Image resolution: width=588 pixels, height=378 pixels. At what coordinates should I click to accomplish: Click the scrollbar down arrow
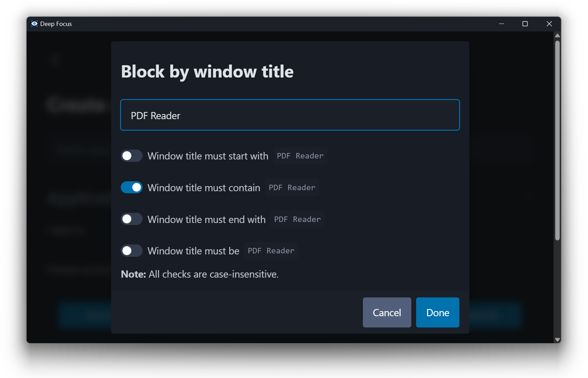coord(557,339)
